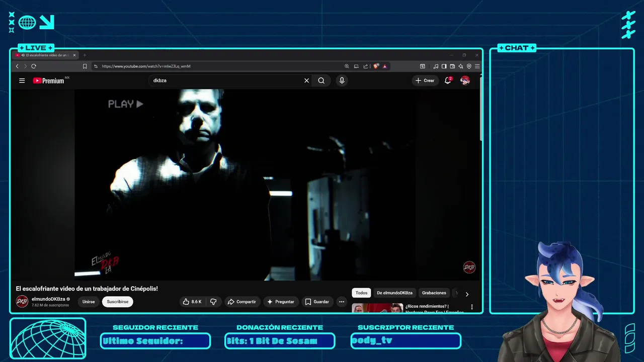644x362 pixels.
Task: Open picture-in-picture icon in address bar
Action: click(x=356, y=66)
